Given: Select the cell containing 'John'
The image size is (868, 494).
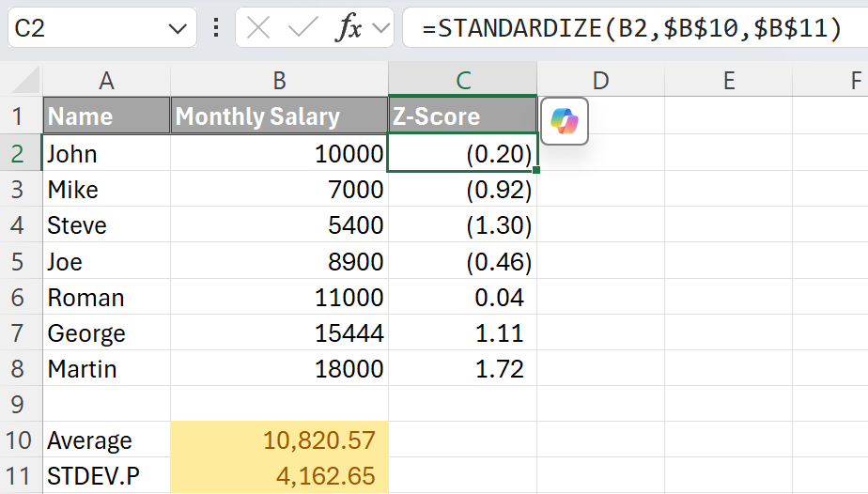Looking at the screenshot, I should point(106,153).
